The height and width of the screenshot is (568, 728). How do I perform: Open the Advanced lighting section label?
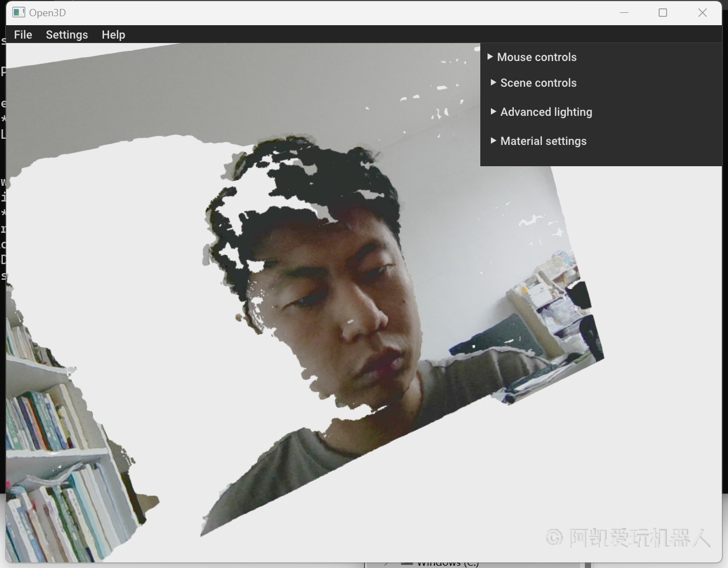(546, 112)
